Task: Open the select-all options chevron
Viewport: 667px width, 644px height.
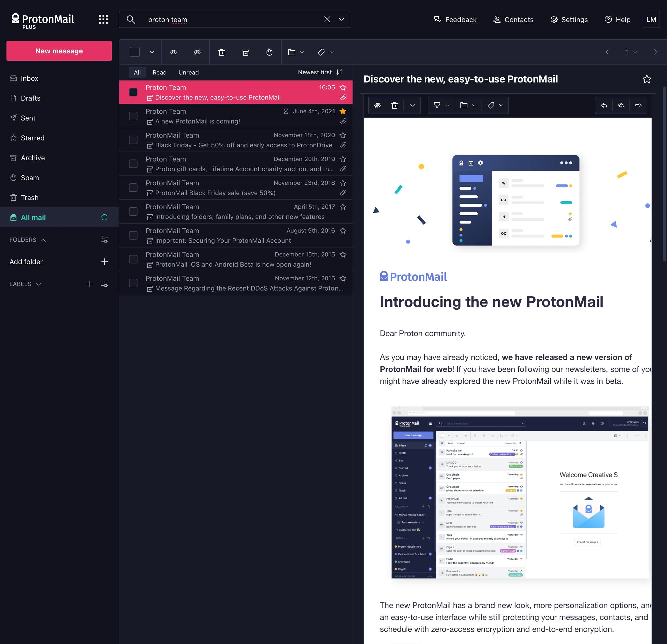Action: coord(152,52)
